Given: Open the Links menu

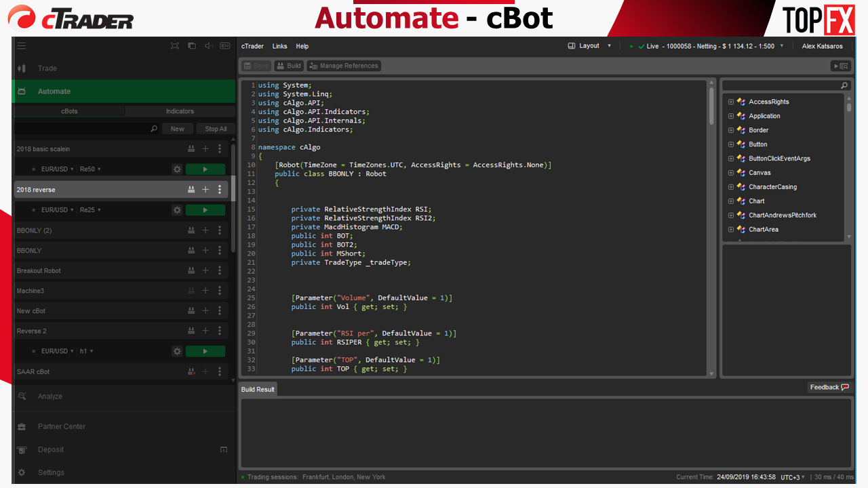Looking at the screenshot, I should (279, 46).
